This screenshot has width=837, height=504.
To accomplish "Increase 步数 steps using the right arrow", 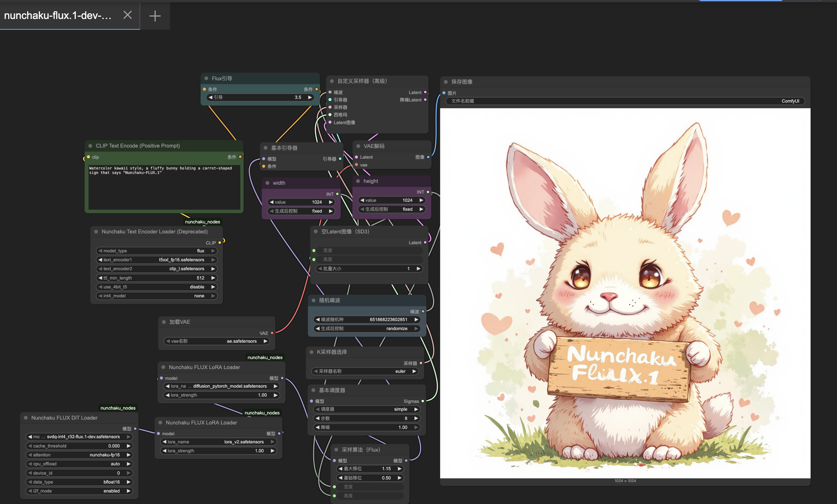I will point(416,419).
